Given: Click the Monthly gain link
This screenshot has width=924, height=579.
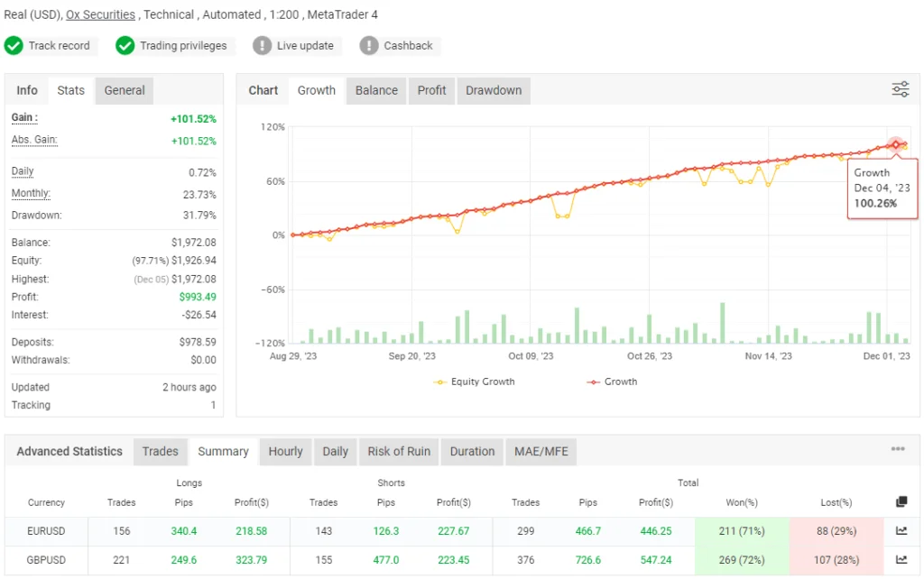Looking at the screenshot, I should coord(30,193).
